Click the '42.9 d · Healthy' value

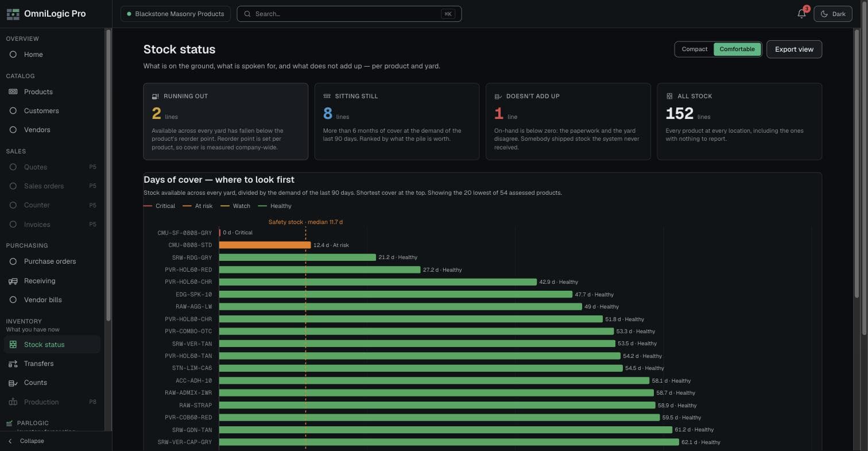coord(559,282)
